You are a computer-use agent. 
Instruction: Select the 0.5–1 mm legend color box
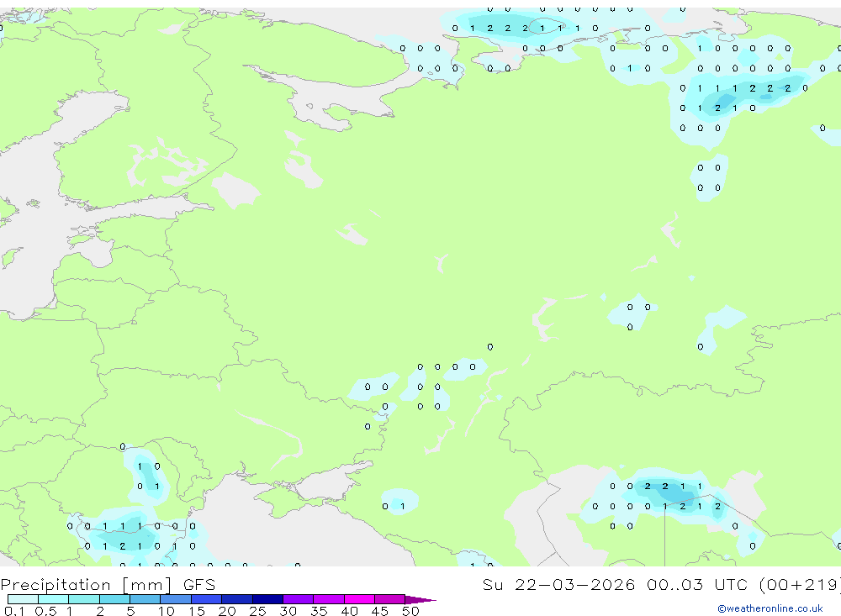point(54,599)
